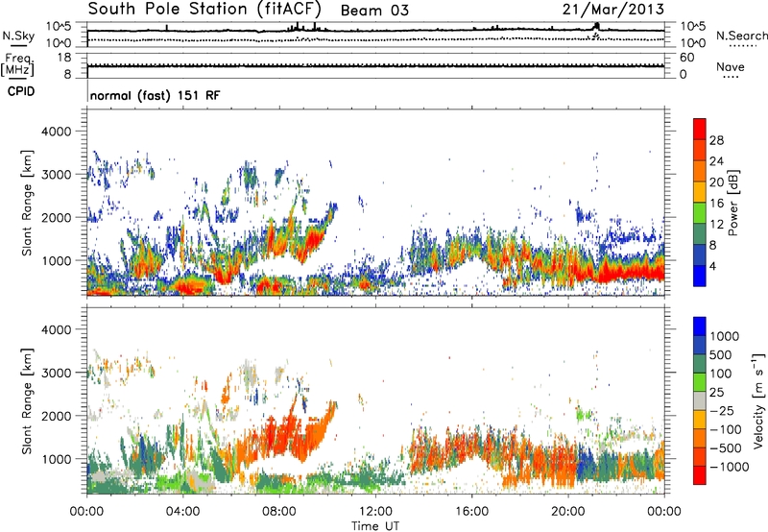Pick the gray -25 to 25 velocity swatch
Viewport: 768px width, 532px height.
[x=700, y=400]
